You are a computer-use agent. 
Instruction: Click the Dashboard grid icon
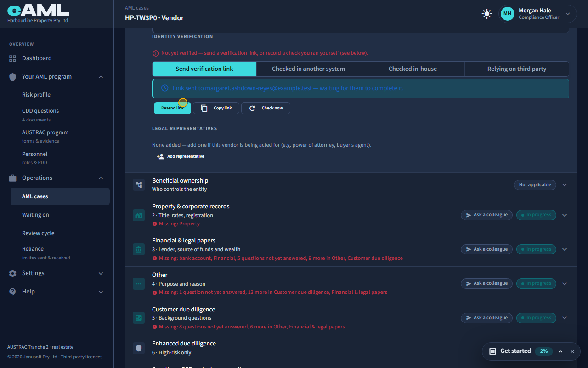[12, 58]
